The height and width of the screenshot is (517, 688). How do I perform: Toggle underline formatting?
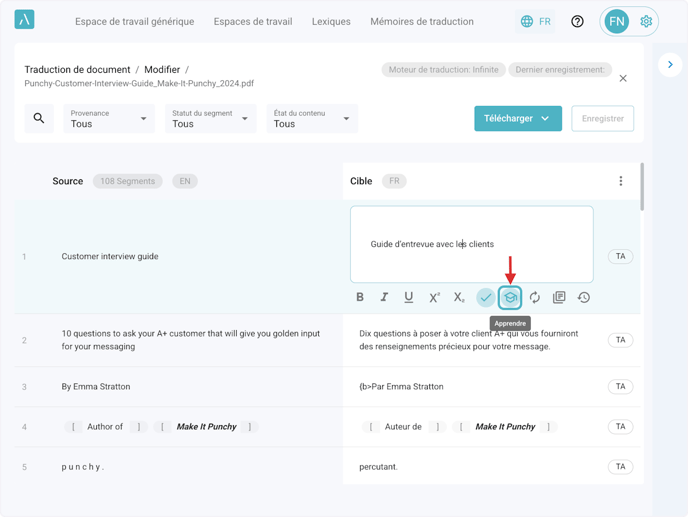409,297
